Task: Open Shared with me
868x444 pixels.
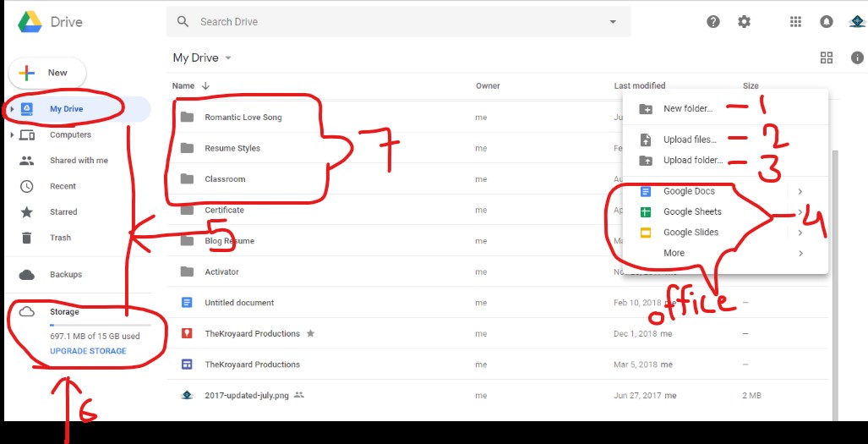Action: click(78, 161)
